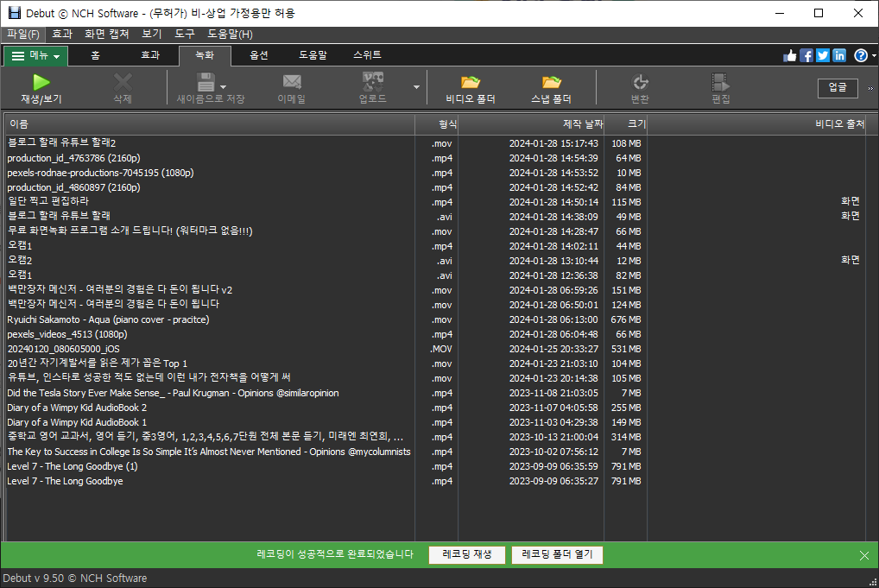The image size is (879, 588).
Task: Switch to the Help (도움말) tab
Action: [x=313, y=55]
